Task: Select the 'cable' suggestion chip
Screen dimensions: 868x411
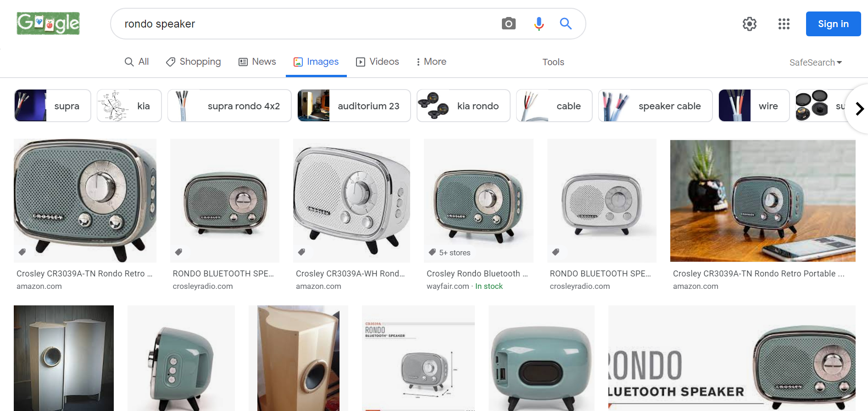Action: (554, 106)
